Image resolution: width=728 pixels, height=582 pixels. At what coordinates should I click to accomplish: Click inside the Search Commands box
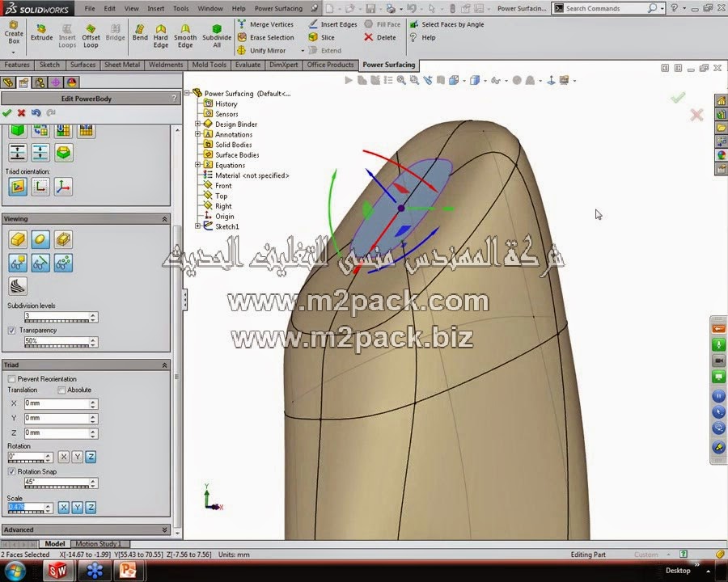605,8
